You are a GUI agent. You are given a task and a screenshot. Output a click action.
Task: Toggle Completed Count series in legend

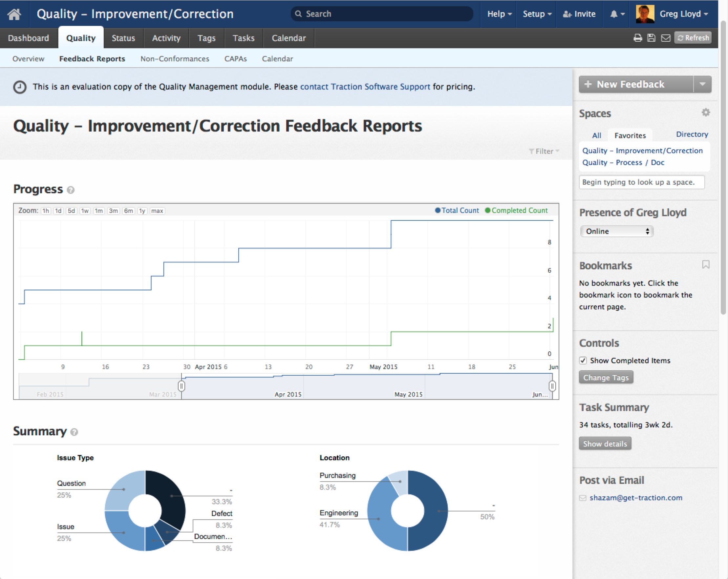tap(516, 211)
